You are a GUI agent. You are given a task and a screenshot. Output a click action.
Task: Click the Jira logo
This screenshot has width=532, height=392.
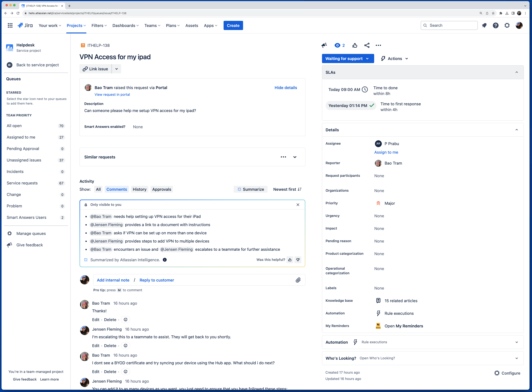pyautogui.click(x=25, y=25)
